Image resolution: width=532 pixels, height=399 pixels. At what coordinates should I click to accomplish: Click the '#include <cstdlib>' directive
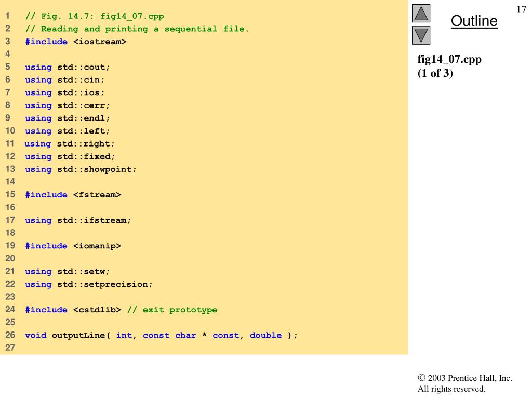point(73,310)
